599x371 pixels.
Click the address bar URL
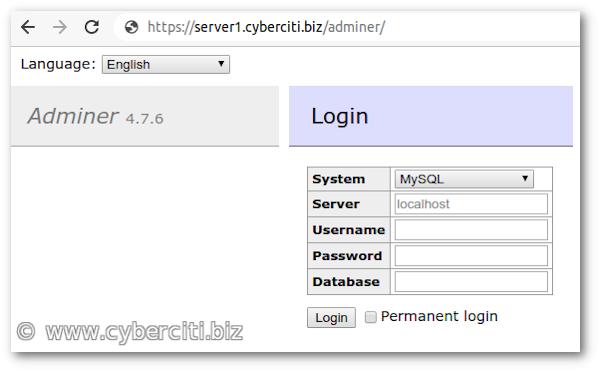(x=266, y=27)
